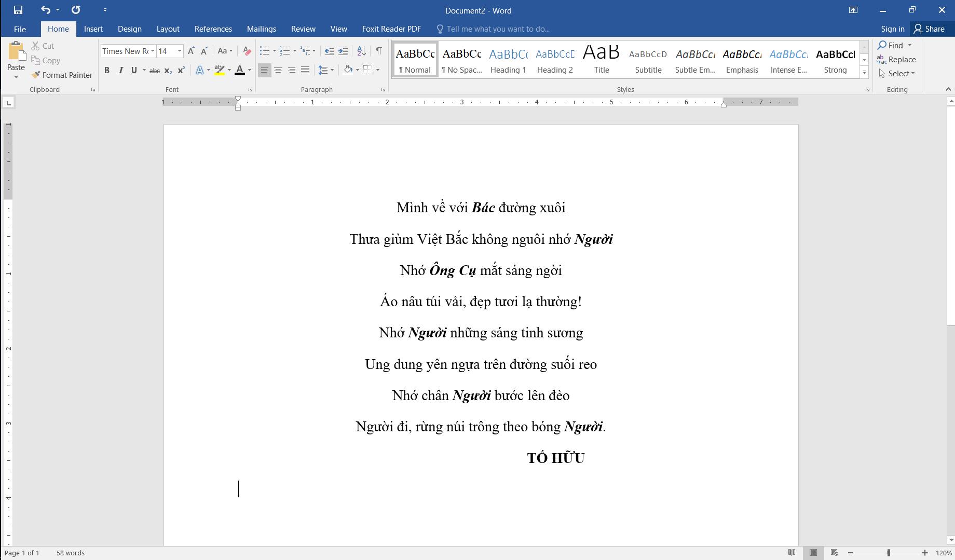Open the Font dialog launcher
The width and height of the screenshot is (955, 560).
tap(250, 90)
